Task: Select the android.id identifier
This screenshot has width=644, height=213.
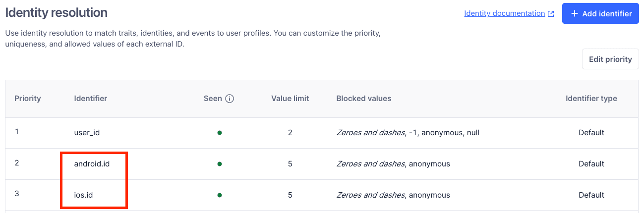Action: click(x=92, y=163)
